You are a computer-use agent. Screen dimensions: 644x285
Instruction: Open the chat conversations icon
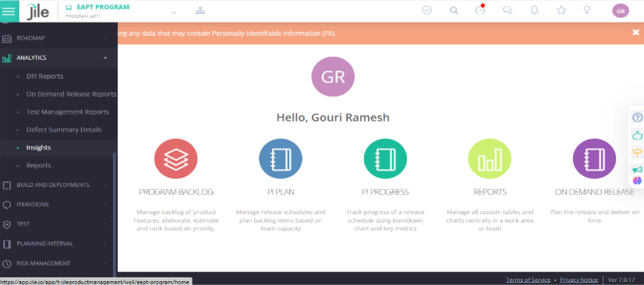click(508, 11)
